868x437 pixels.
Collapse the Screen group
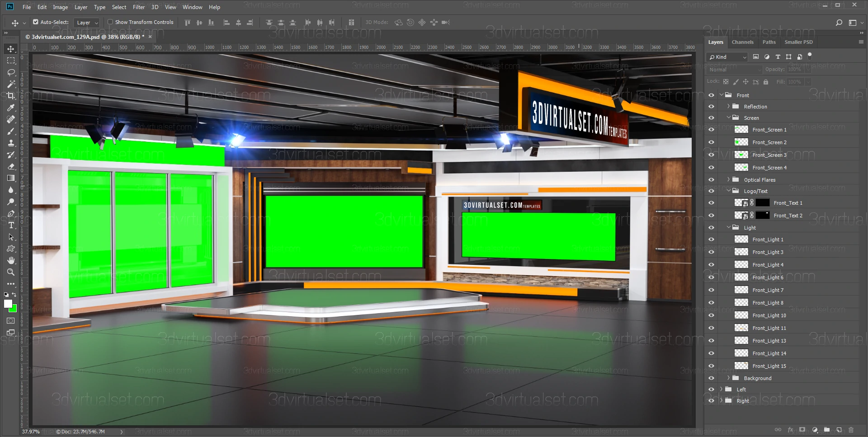729,117
